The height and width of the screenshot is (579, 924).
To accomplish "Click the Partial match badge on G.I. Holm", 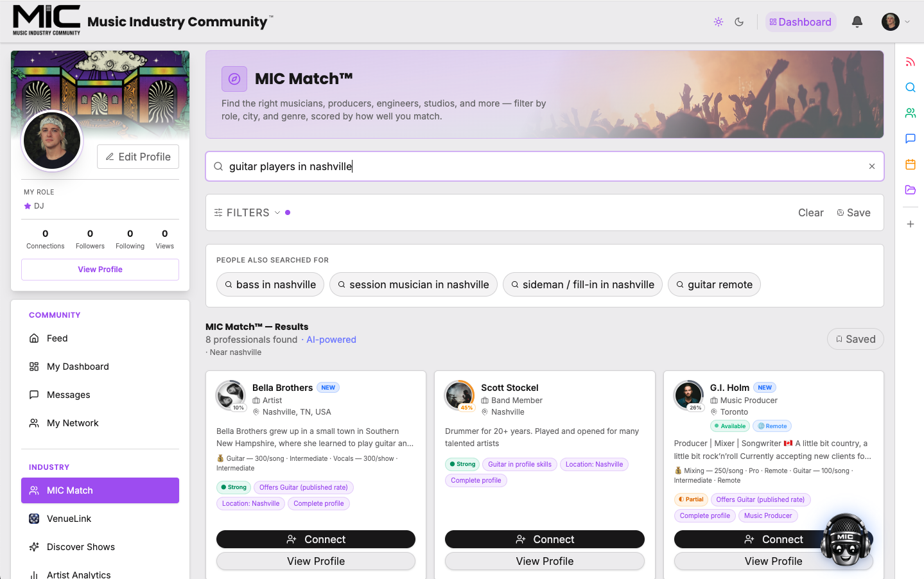I will (691, 499).
